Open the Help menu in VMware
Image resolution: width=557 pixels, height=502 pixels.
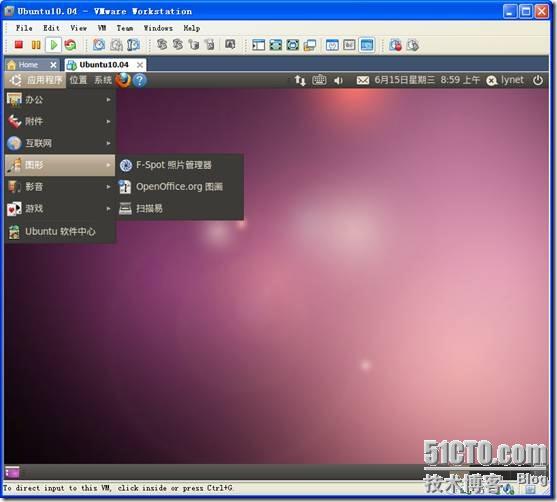(192, 28)
